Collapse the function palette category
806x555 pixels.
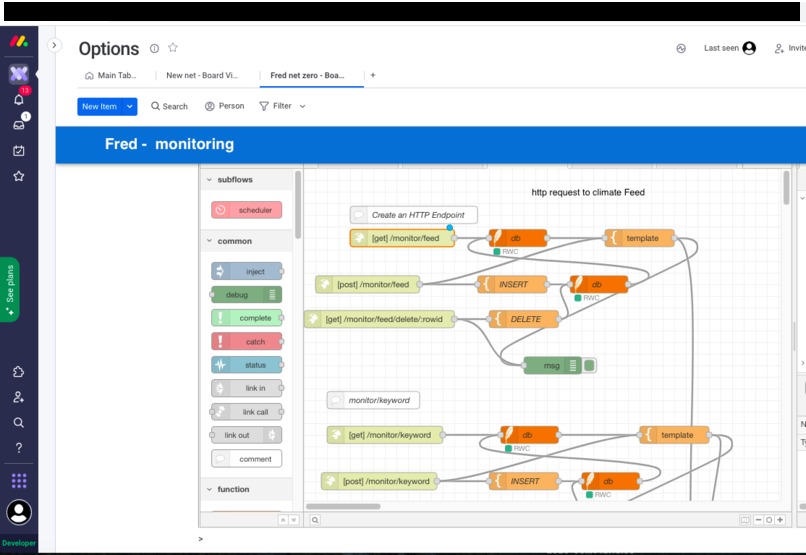coord(209,489)
